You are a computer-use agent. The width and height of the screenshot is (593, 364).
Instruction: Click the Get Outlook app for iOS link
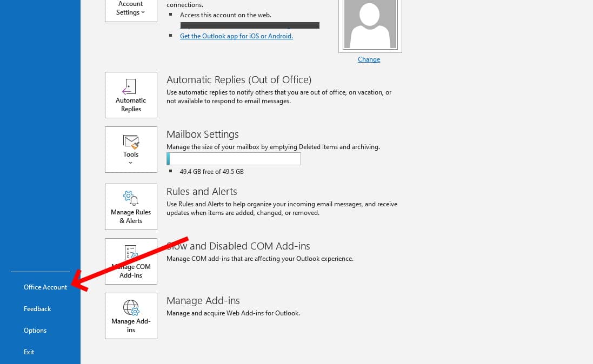[x=236, y=36]
